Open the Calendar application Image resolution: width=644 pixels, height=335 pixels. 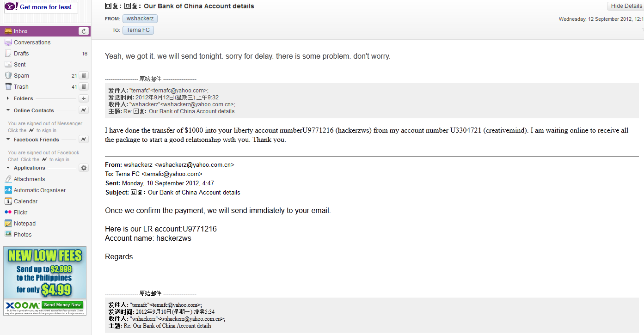click(x=25, y=201)
